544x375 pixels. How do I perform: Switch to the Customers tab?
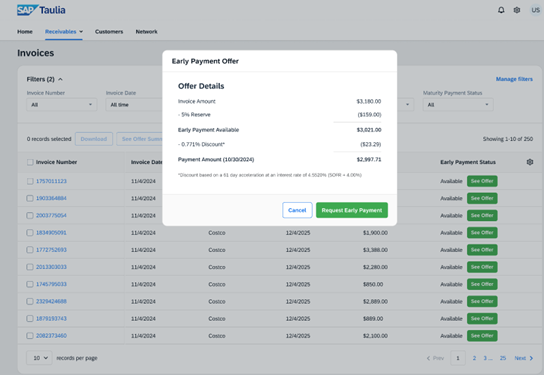coord(109,32)
